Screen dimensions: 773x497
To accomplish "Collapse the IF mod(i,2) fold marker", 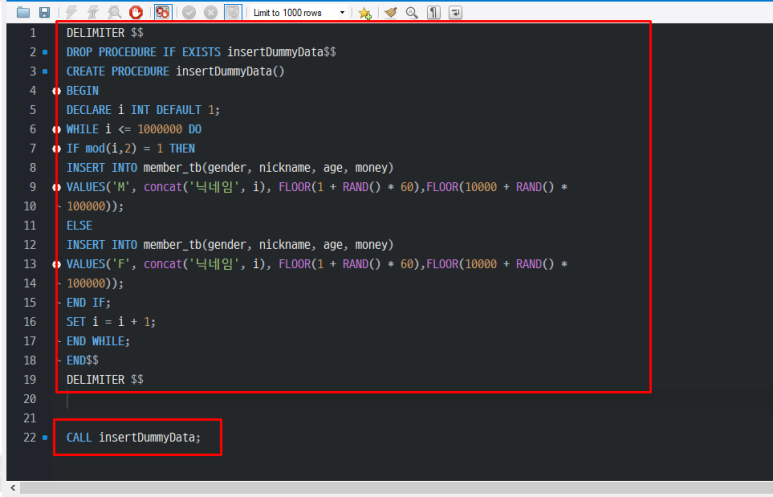I will coord(57,148).
